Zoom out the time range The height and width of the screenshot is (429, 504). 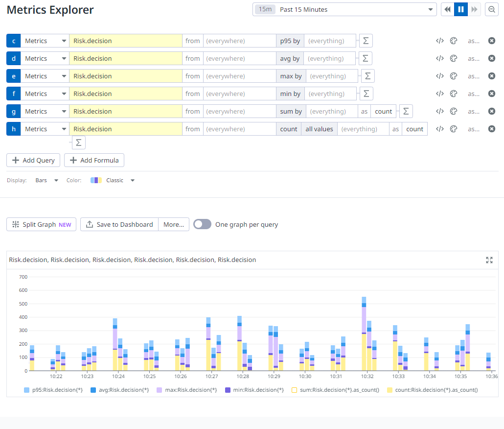pyautogui.click(x=491, y=9)
